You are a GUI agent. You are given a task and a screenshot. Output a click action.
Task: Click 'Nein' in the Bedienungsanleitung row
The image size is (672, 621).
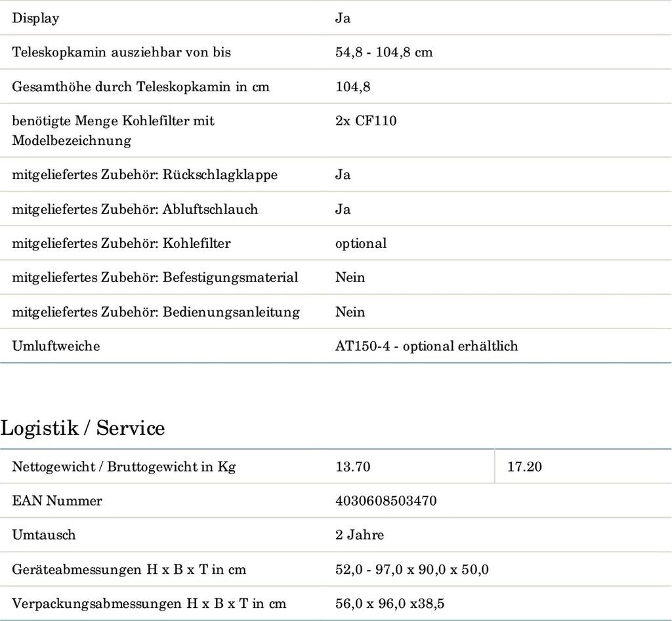(x=350, y=312)
